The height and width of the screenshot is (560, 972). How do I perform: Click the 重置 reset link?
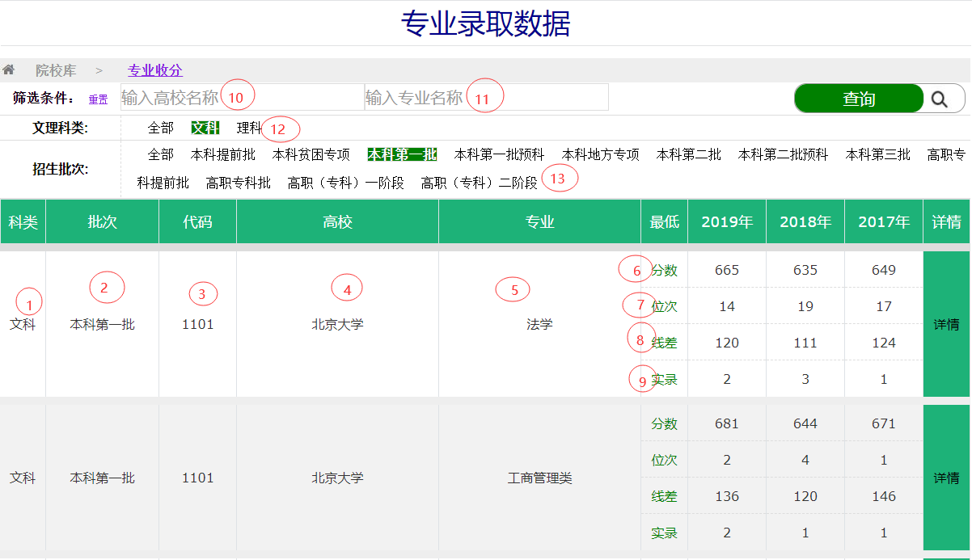coord(98,99)
